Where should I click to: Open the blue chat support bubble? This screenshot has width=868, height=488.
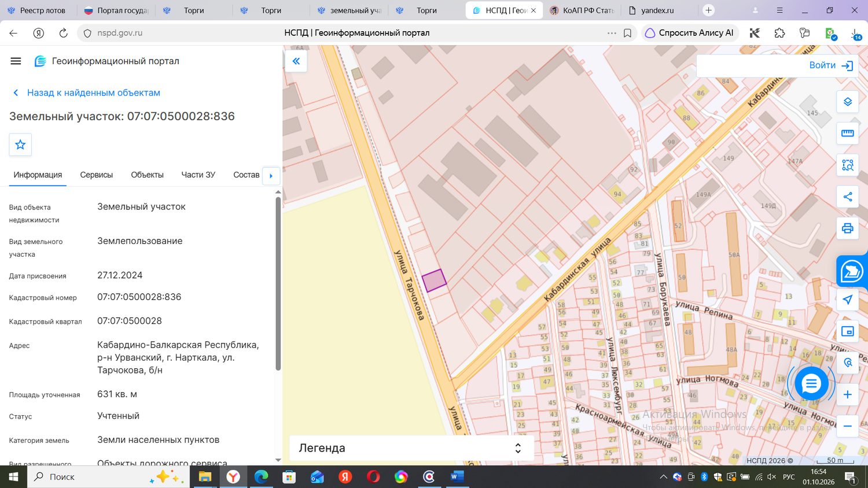click(x=811, y=383)
